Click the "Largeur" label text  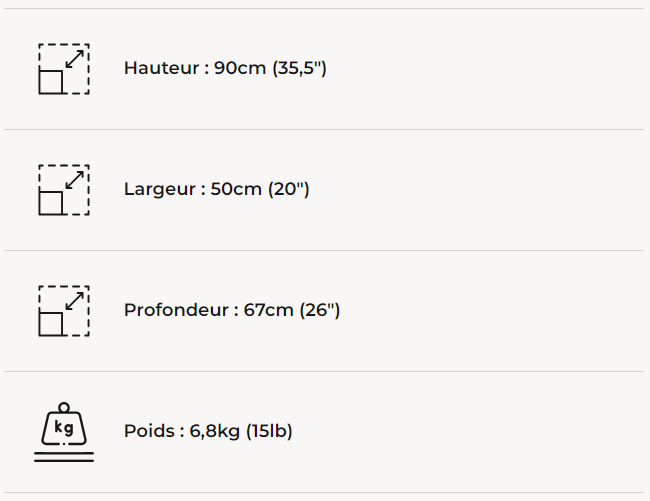[x=160, y=189]
